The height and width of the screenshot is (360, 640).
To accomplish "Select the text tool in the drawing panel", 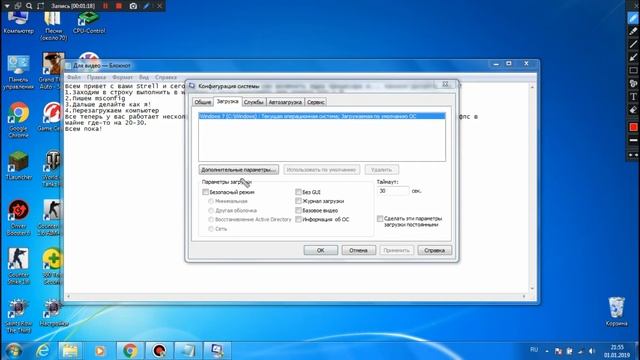I will coord(633,96).
